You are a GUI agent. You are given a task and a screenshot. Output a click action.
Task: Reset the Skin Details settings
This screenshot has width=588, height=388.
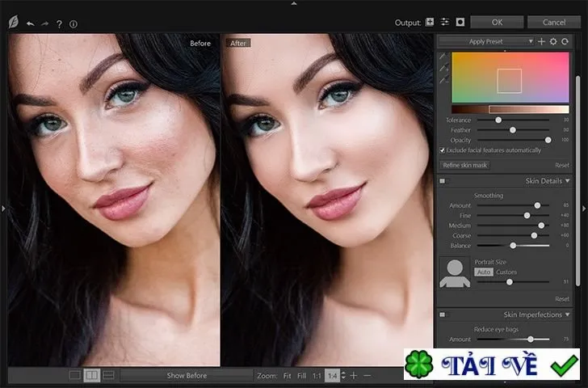[x=562, y=299]
